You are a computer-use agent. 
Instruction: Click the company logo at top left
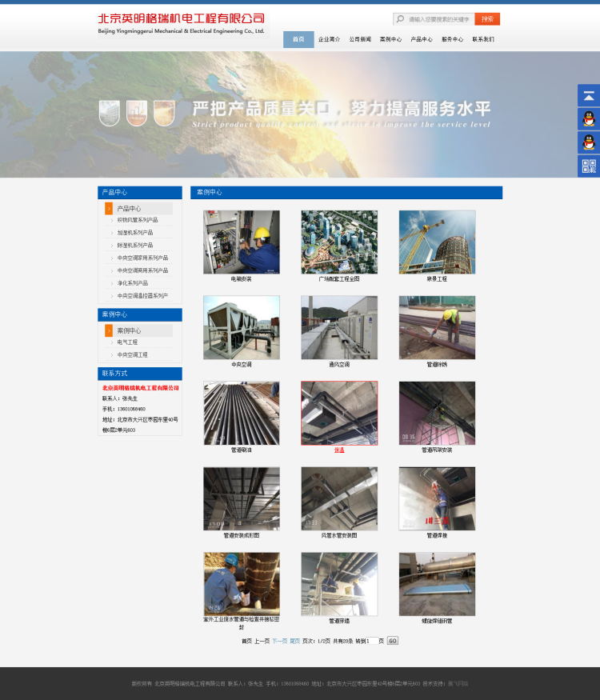click(x=182, y=23)
